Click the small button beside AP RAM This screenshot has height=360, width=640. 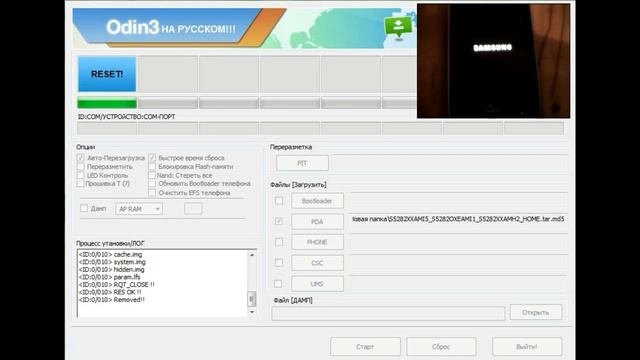pos(193,209)
